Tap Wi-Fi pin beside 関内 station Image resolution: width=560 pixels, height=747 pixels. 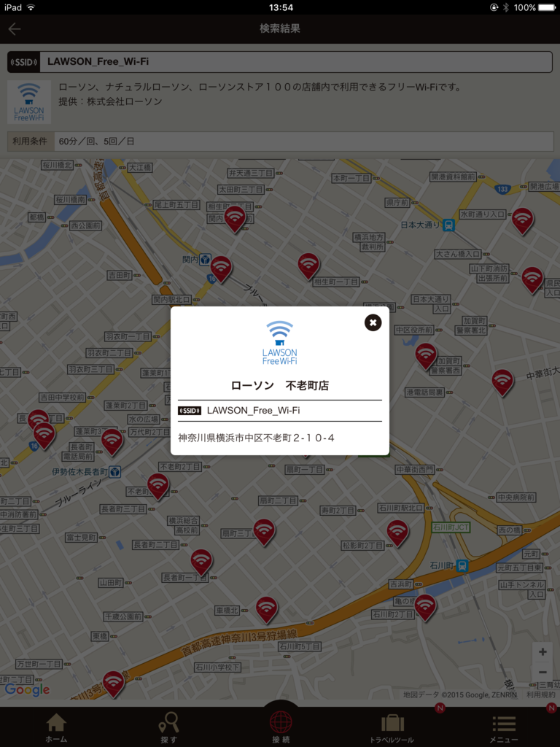point(221,268)
